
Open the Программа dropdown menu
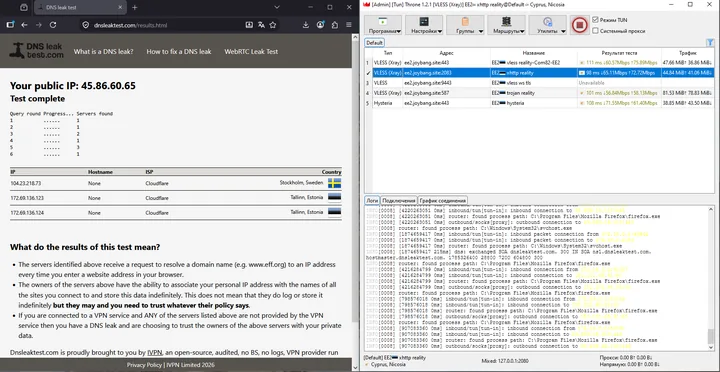pyautogui.click(x=383, y=25)
